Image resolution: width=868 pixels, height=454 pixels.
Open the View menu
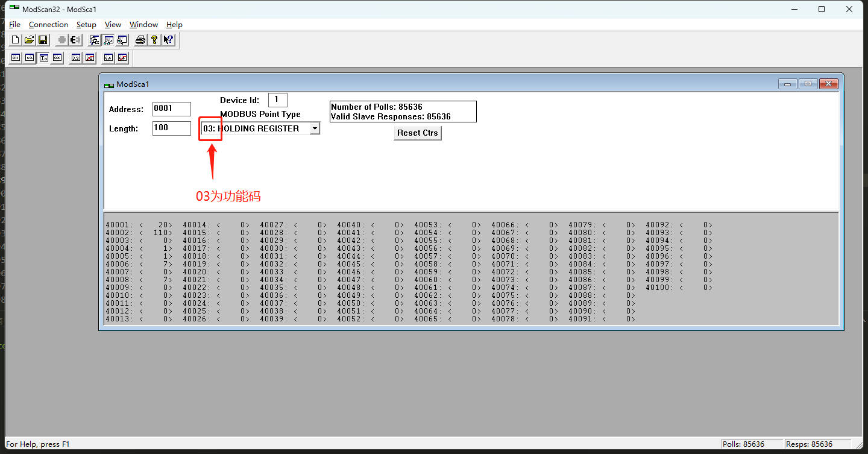coord(113,25)
